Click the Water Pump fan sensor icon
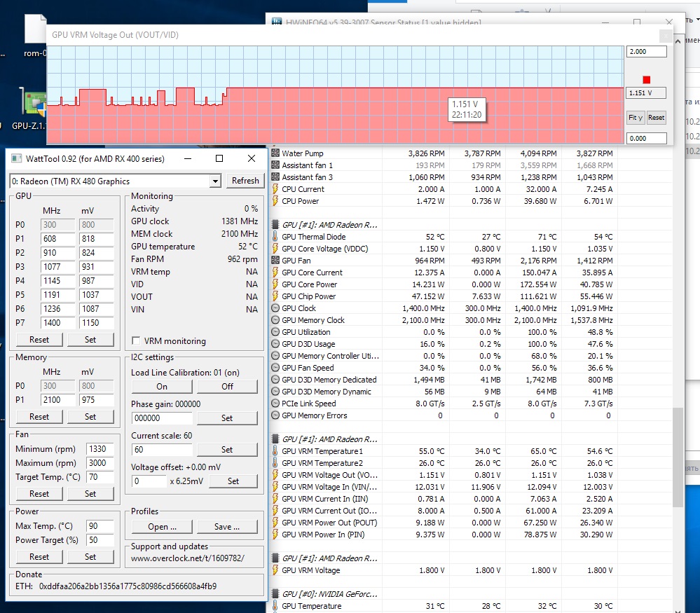Screen dimensions: 700x613 [x=275, y=153]
